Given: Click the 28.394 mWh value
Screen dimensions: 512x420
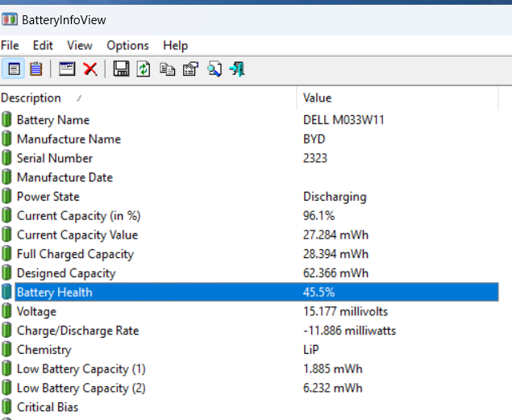Looking at the screenshot, I should tap(335, 254).
